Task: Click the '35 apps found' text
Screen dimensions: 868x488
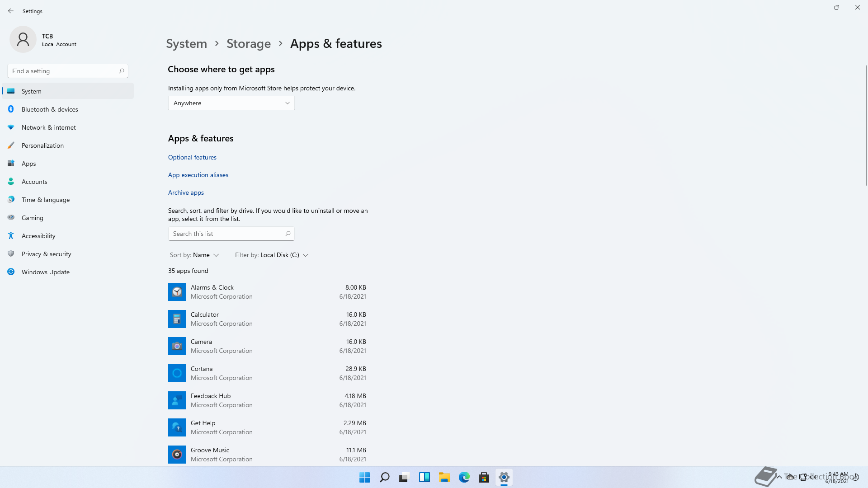Action: (188, 271)
